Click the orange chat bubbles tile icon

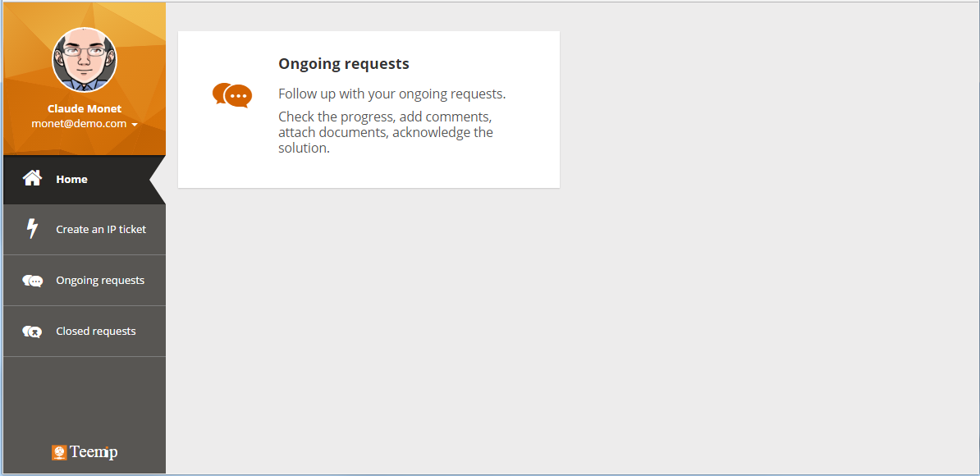(x=232, y=95)
